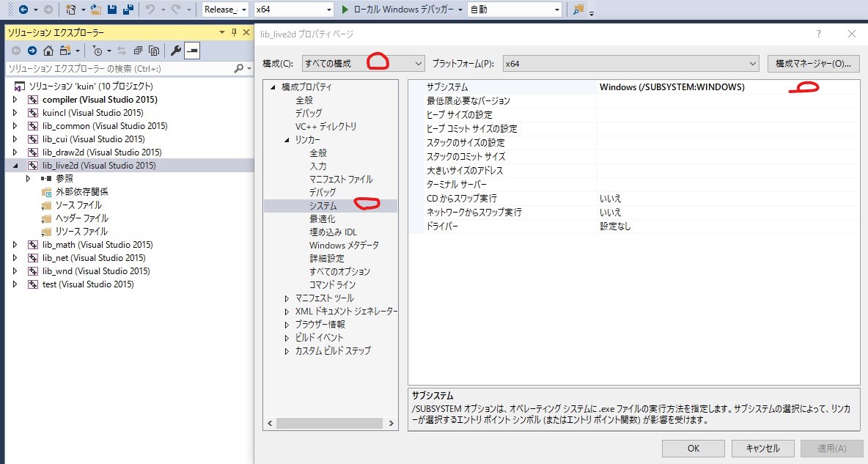The image size is (868, 464).
Task: Click the 構成マネージャー button
Action: [x=813, y=64]
